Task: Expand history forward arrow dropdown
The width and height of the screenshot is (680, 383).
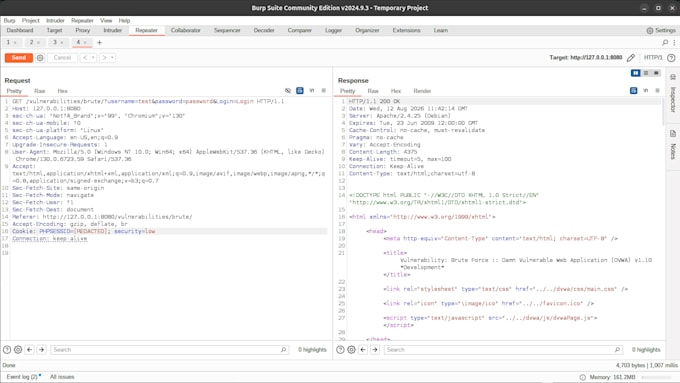Action: (x=112, y=58)
